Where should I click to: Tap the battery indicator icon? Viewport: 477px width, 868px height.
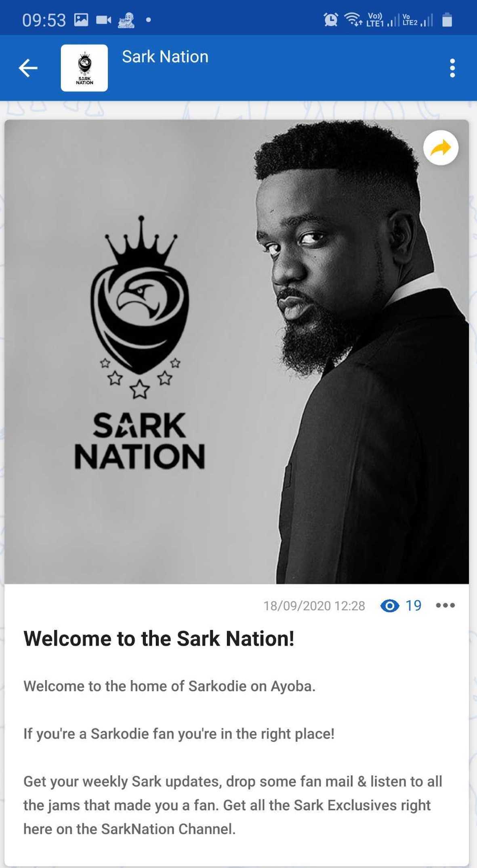(447, 19)
